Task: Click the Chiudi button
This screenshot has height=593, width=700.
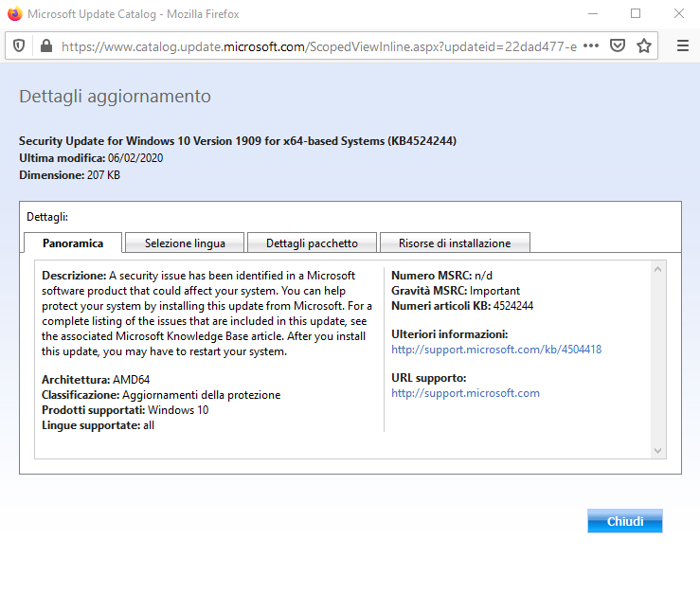Action: tap(625, 521)
